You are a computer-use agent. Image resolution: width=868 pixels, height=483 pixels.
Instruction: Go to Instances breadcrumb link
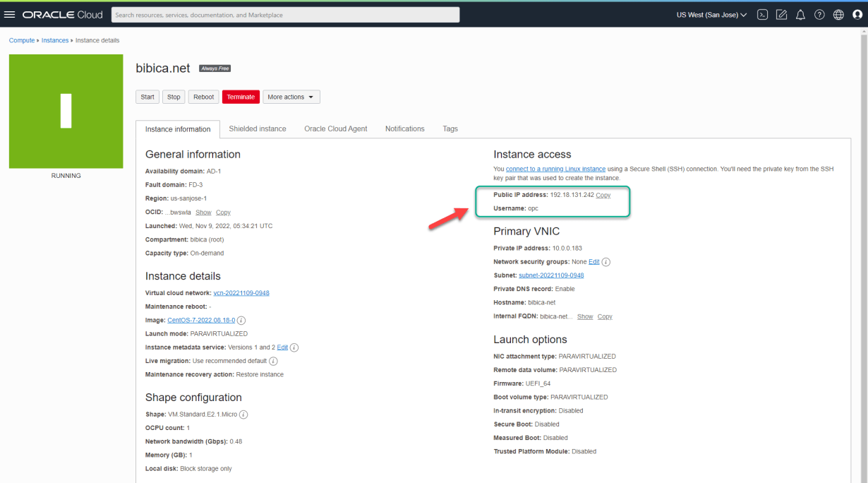[55, 40]
